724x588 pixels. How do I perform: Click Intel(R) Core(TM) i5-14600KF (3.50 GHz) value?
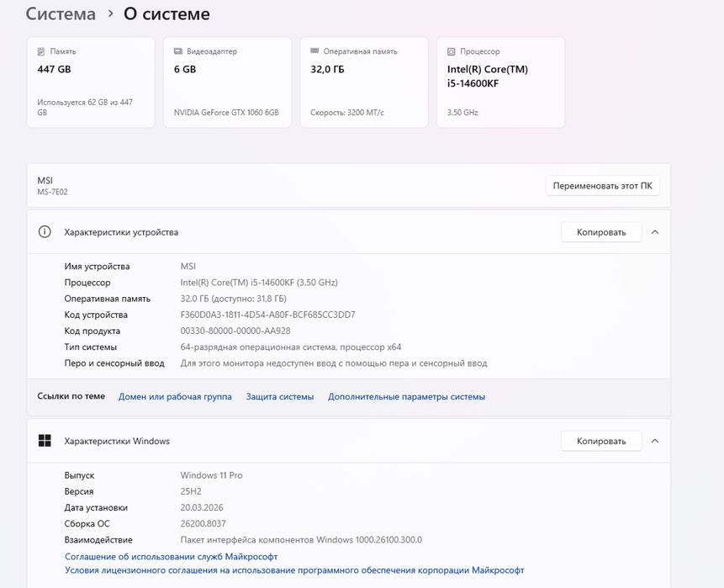[259, 282]
